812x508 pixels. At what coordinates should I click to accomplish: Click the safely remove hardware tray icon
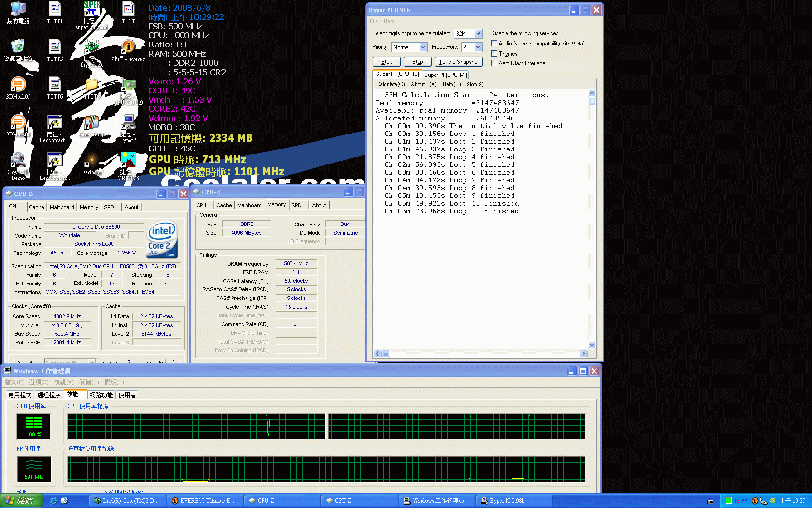coord(763,501)
